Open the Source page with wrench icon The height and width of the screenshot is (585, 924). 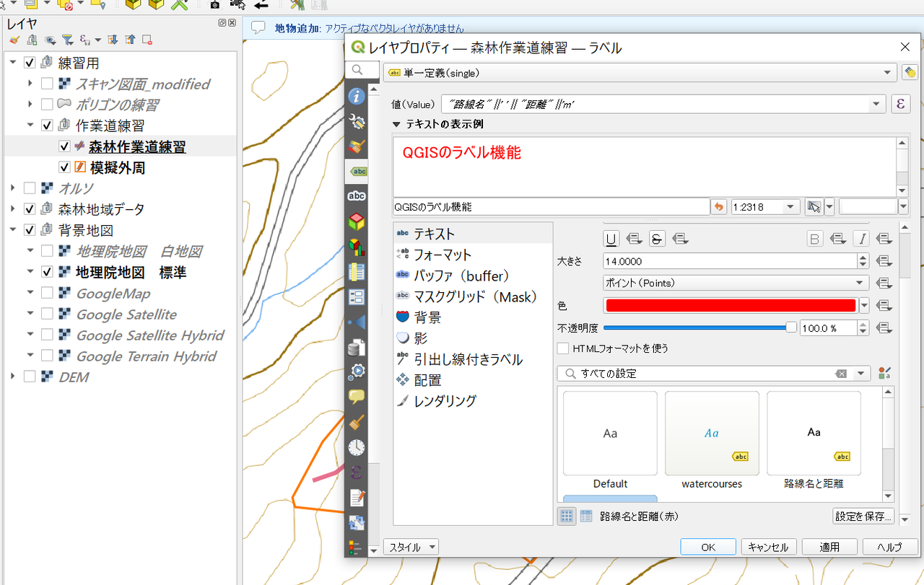pos(357,121)
